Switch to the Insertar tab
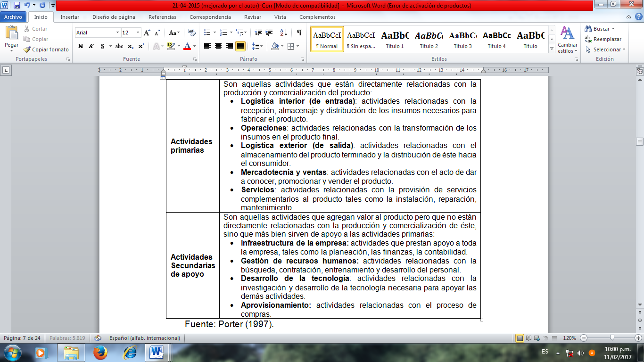The width and height of the screenshot is (644, 362). [x=70, y=17]
